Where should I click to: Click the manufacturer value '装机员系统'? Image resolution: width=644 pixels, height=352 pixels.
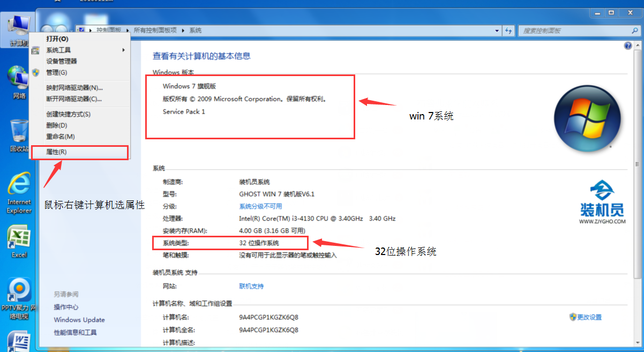[254, 182]
